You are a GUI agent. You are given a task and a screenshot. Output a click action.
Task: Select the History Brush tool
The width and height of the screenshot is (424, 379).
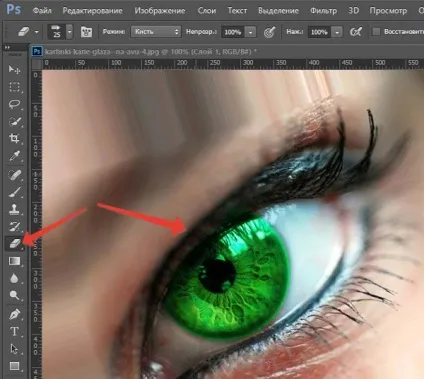coord(14,227)
